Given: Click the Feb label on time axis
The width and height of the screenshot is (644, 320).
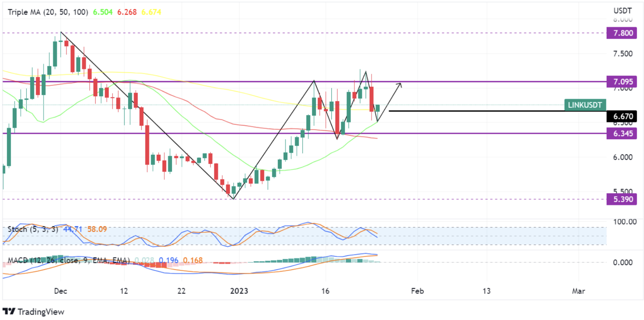Looking at the screenshot, I should point(417,291).
